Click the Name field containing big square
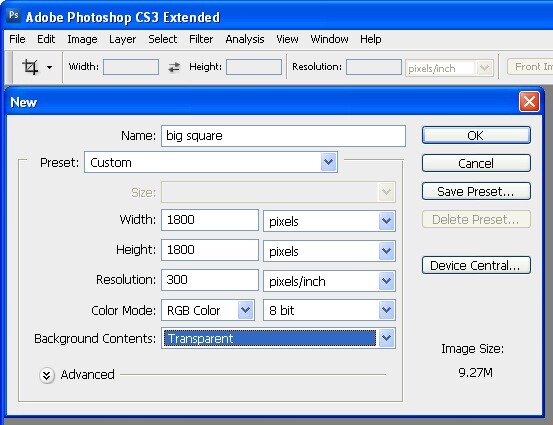The height and width of the screenshot is (425, 553). coord(283,136)
